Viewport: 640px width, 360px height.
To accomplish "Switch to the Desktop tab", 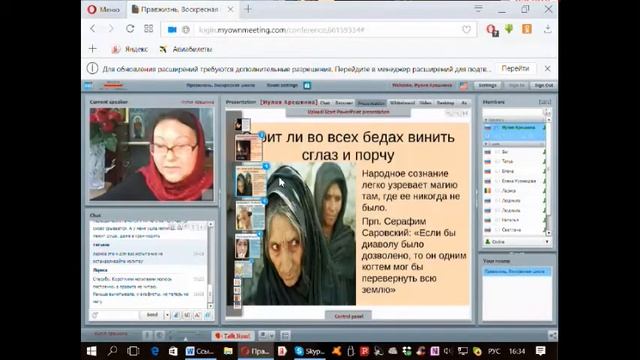I will pos(445,103).
